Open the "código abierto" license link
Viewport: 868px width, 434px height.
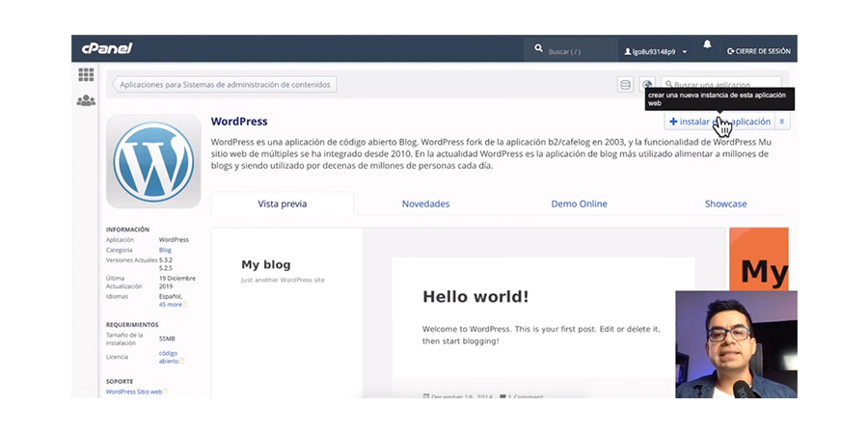click(168, 357)
